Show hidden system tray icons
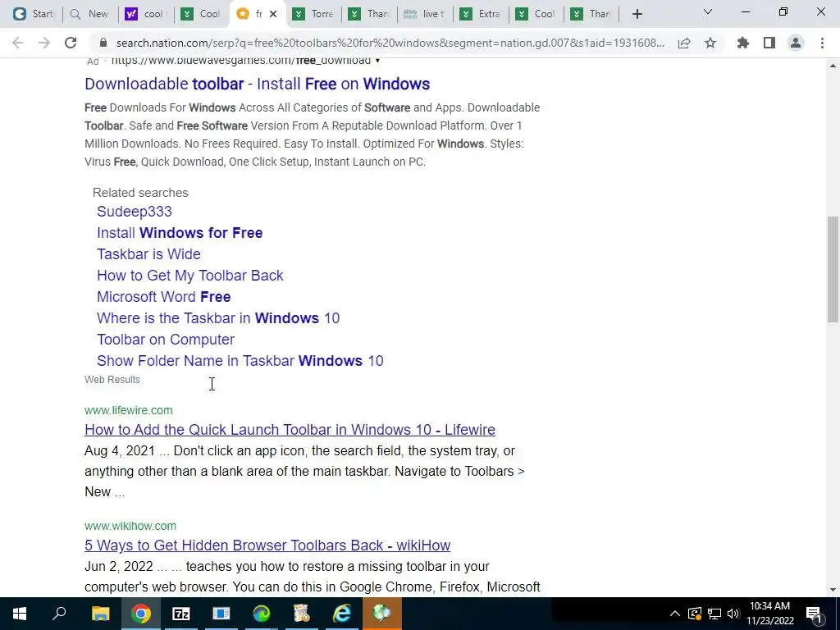 point(675,614)
